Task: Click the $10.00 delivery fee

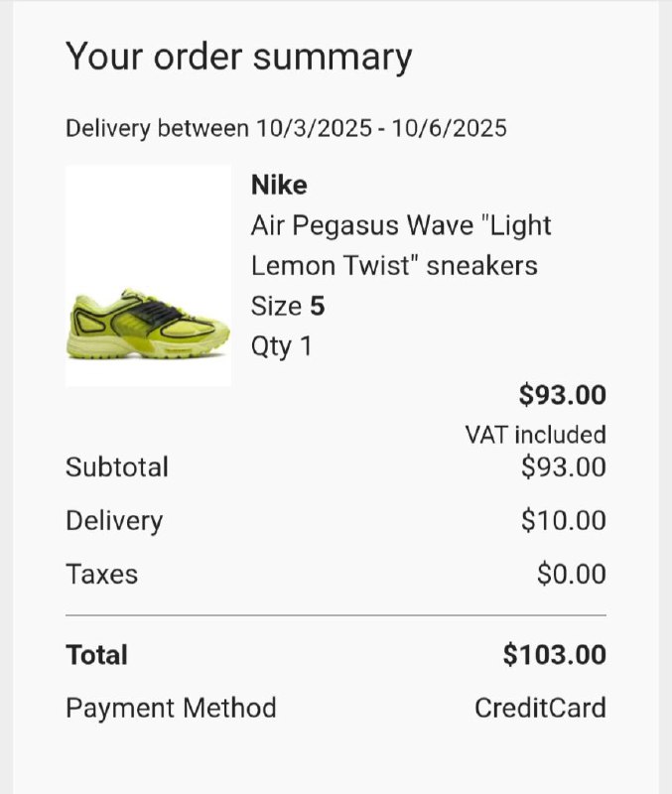Action: tap(563, 520)
